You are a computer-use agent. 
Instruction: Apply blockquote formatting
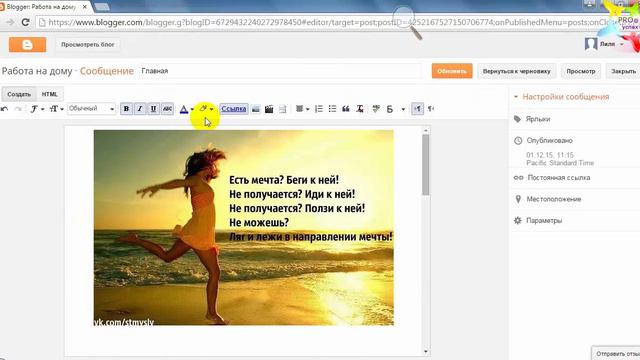(x=346, y=109)
